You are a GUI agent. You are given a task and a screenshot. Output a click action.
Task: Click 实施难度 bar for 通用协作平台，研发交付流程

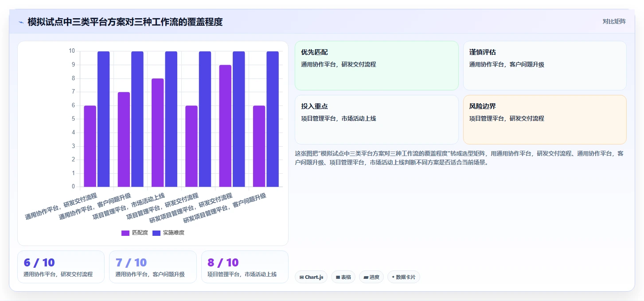104,119
